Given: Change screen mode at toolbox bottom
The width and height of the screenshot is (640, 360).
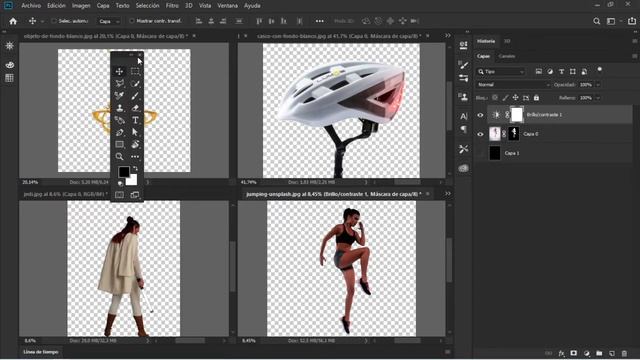Looking at the screenshot, I should coord(135,195).
